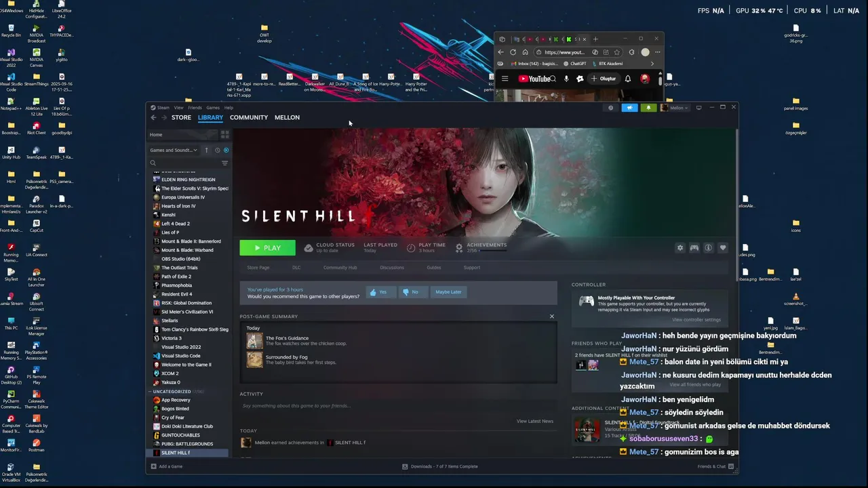Close the post-game summary panel

(x=552, y=317)
